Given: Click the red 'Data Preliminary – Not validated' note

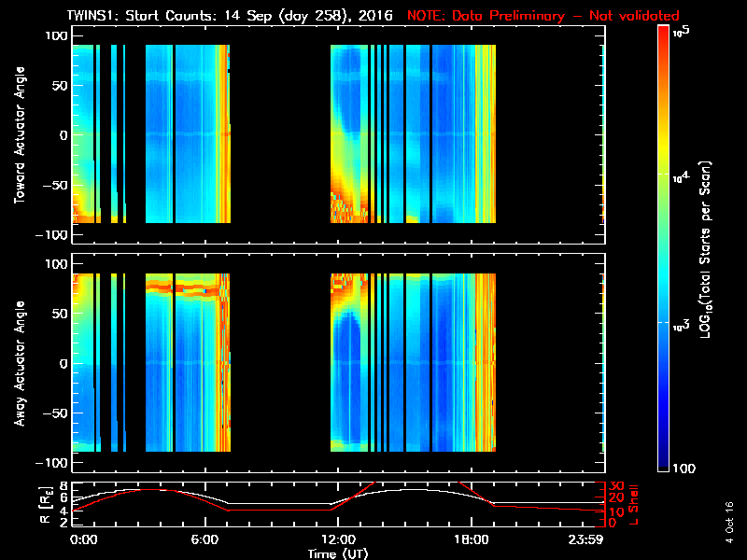Looking at the screenshot, I should coord(543,16).
